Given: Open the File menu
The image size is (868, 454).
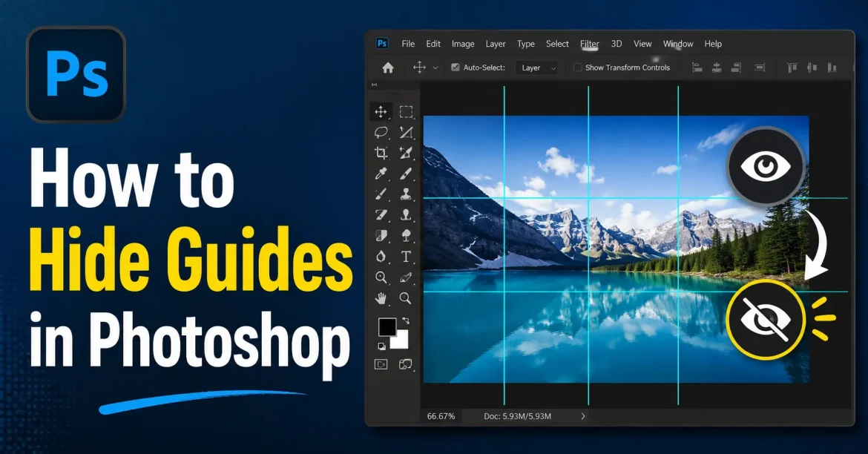Looking at the screenshot, I should pos(408,44).
